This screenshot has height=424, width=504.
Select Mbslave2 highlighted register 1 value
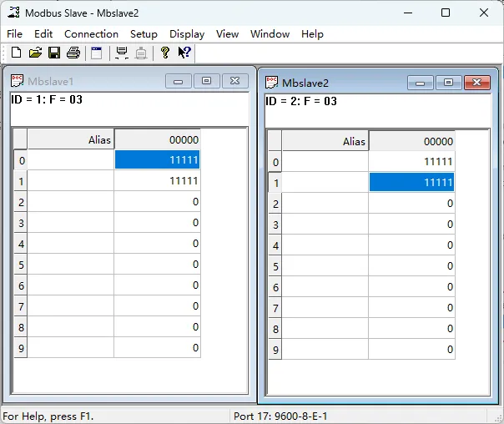pos(411,182)
